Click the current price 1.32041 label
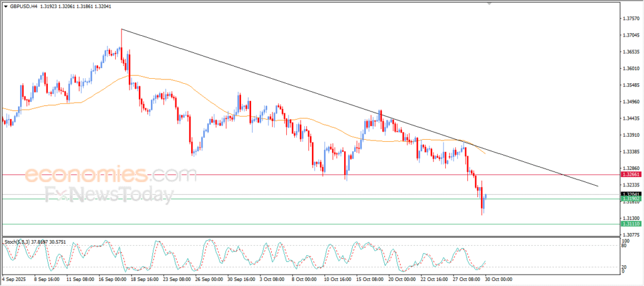 [x=630, y=194]
